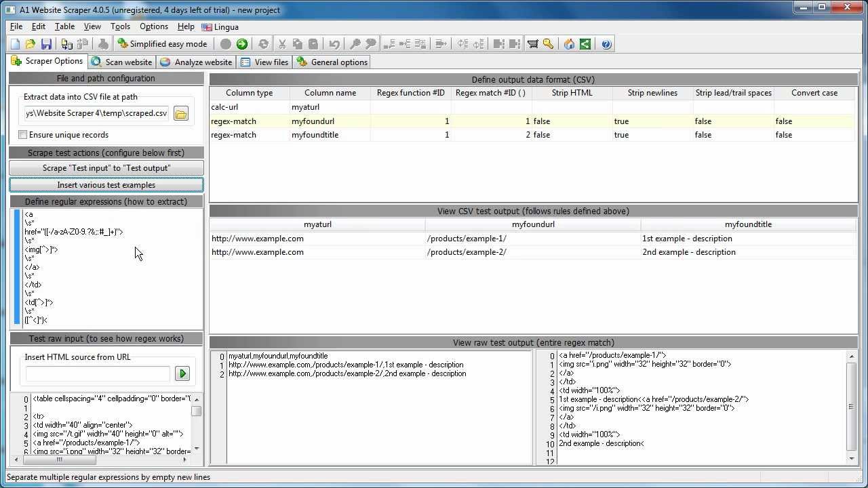
Task: Toggle Simplified easy mode
Action: click(x=162, y=44)
